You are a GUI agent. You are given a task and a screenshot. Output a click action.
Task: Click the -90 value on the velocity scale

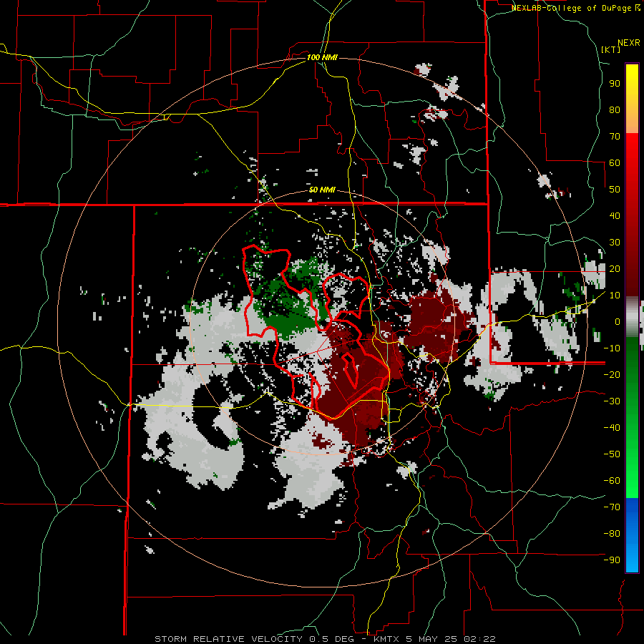612,560
